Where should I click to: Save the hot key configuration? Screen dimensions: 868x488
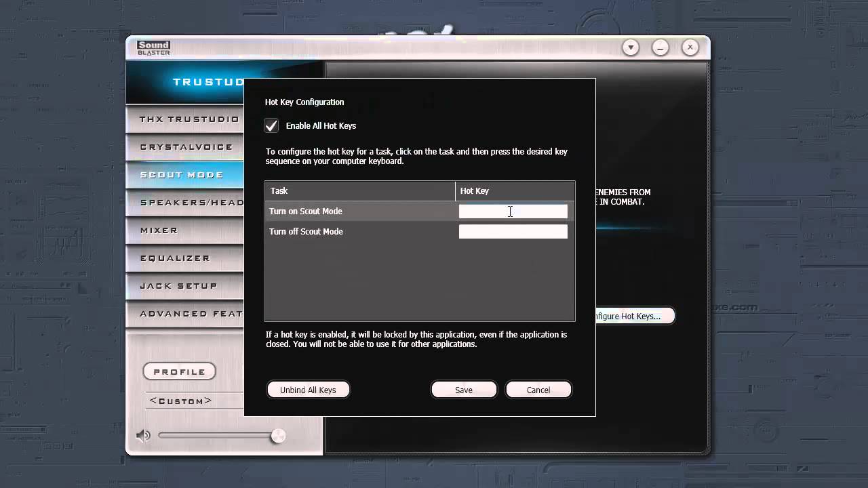pos(464,390)
